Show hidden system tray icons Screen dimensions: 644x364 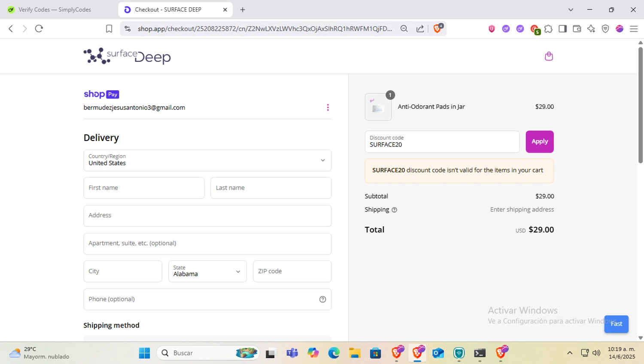(x=570, y=353)
